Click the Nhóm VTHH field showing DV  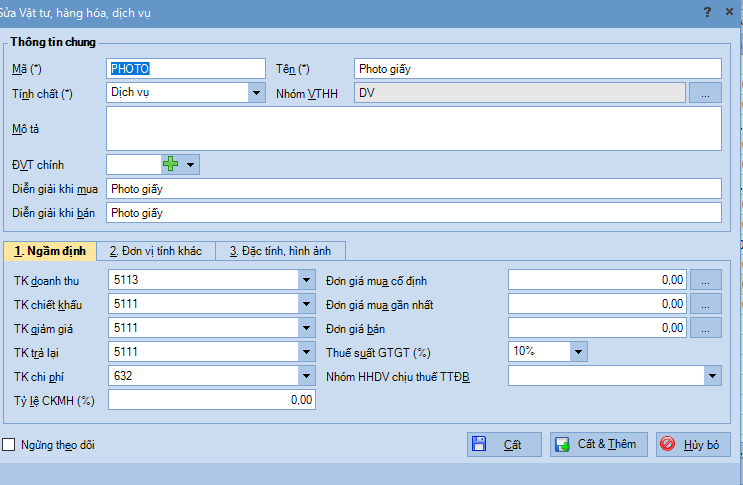pyautogui.click(x=520, y=93)
